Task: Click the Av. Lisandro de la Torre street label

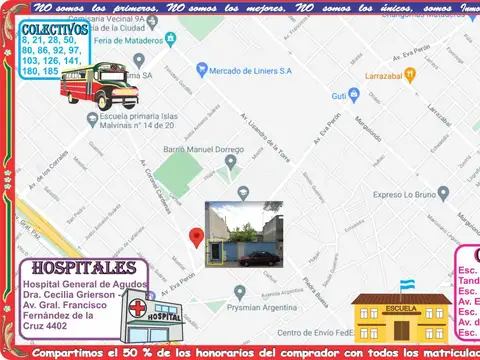Action: click(x=265, y=138)
